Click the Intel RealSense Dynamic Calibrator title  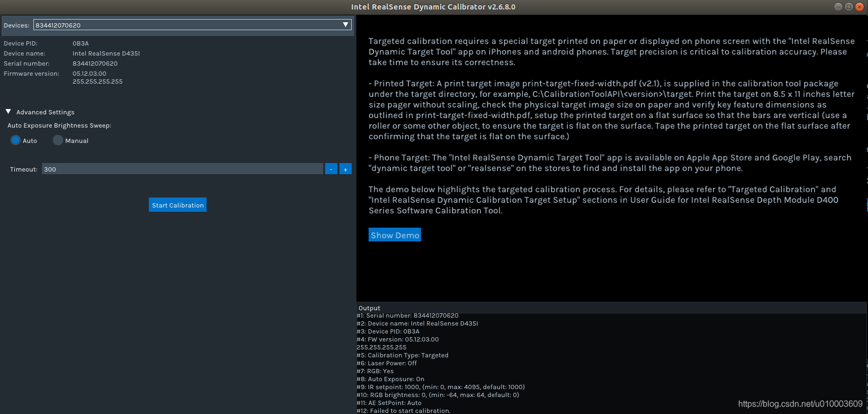point(433,7)
